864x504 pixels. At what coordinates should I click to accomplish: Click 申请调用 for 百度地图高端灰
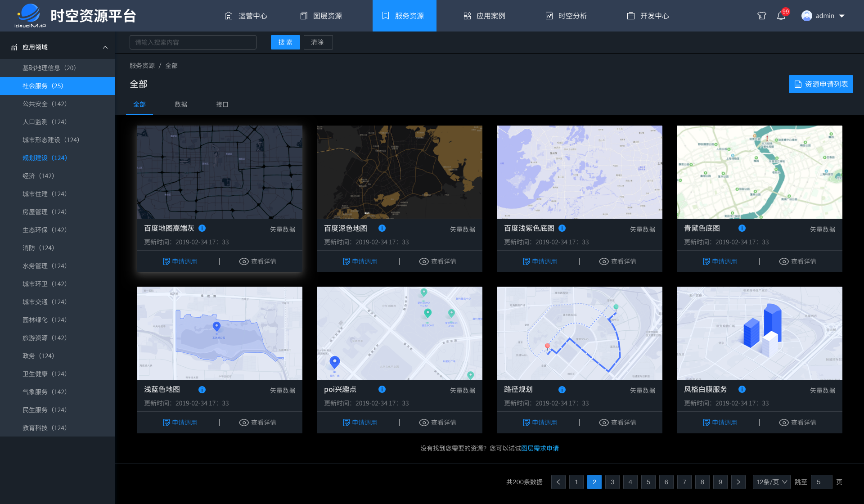pyautogui.click(x=180, y=261)
